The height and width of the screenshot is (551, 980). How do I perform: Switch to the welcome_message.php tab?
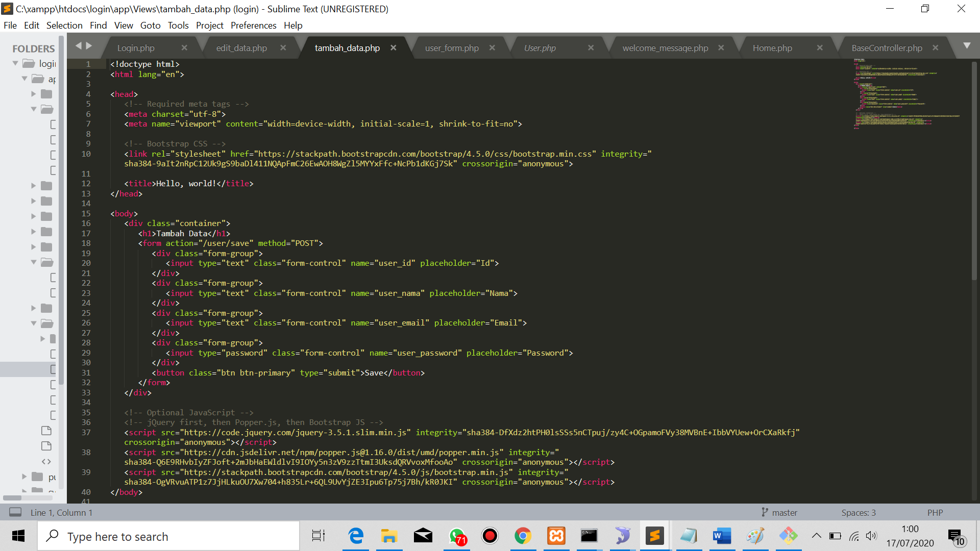(x=665, y=48)
